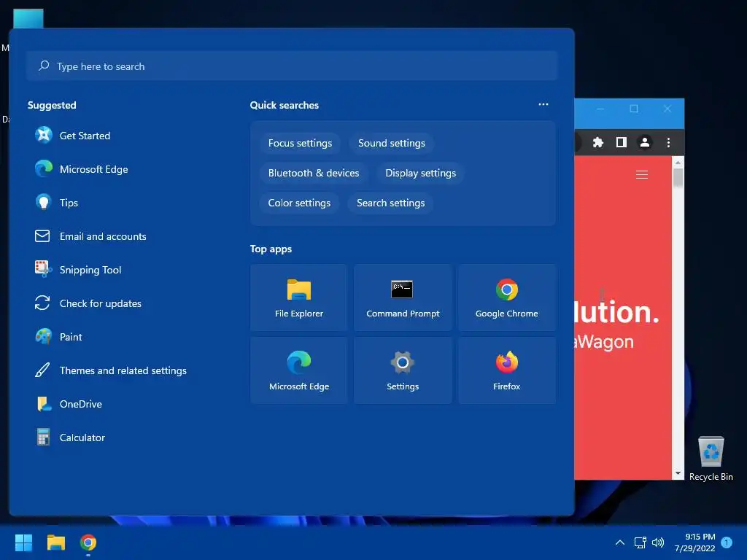Launch the Snipping Tool

pos(78,270)
